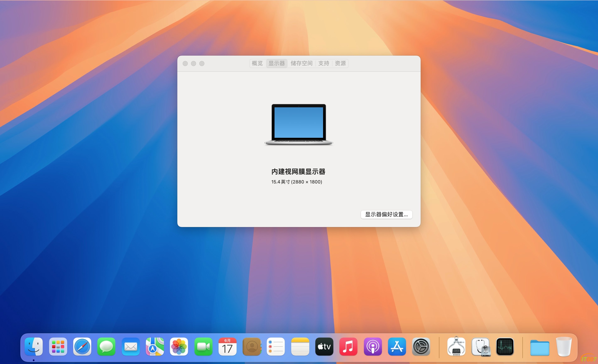Launch System Information caliper-and-chip icon
Image resolution: width=598 pixels, height=364 pixels.
pos(456,347)
